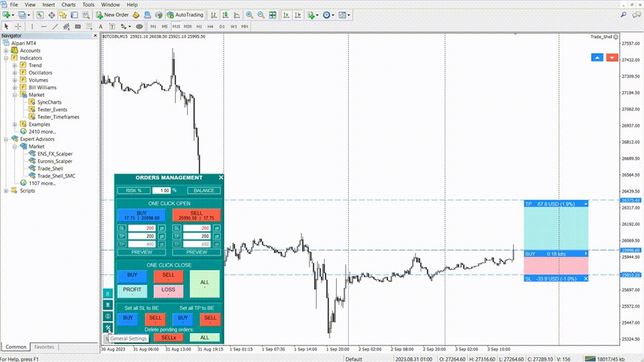Toggle chart auto scroll icon
This screenshot has height=362, width=644.
[x=286, y=15]
